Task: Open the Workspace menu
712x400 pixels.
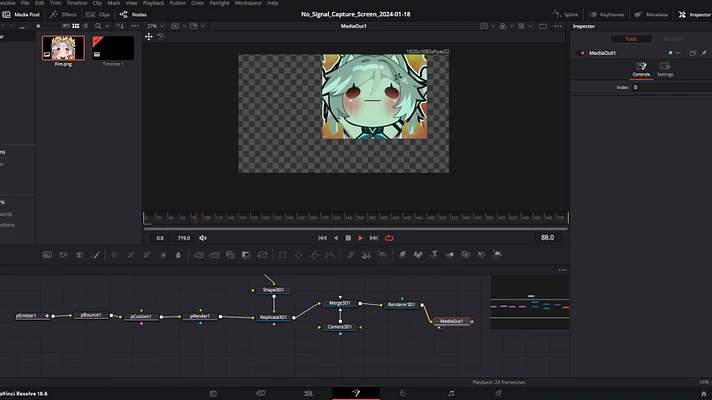Action: click(x=248, y=3)
